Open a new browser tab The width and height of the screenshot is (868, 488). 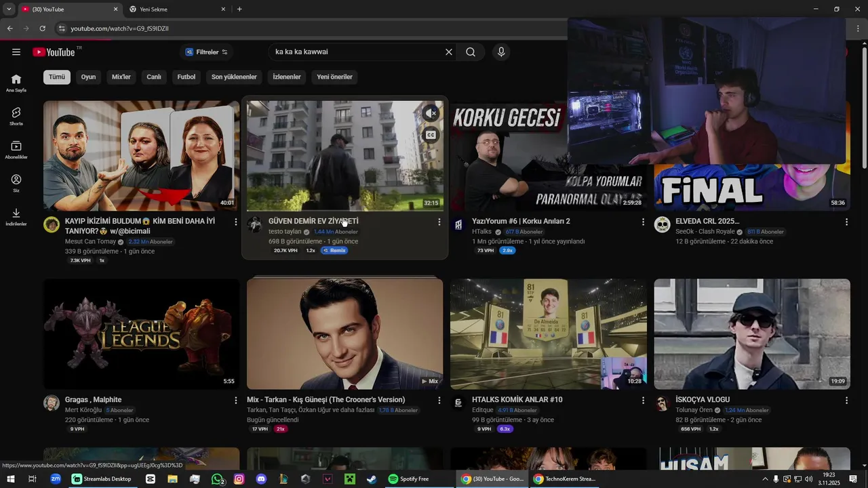coord(239,9)
